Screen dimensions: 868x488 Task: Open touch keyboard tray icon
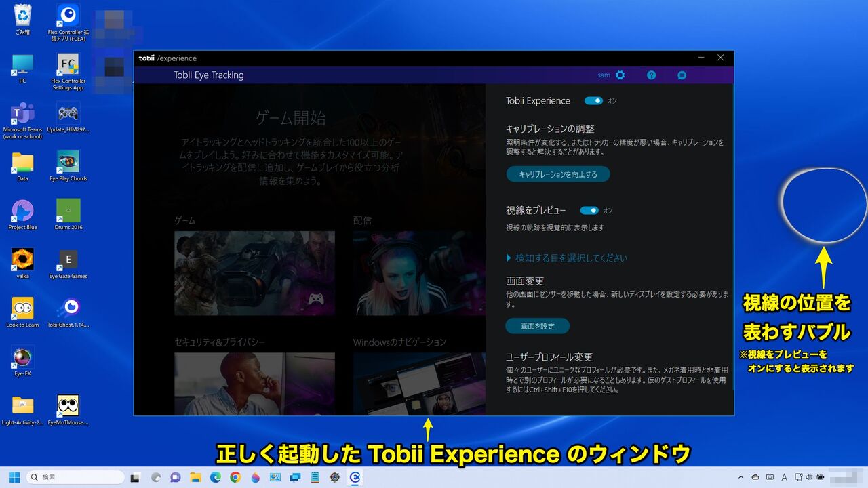770,477
